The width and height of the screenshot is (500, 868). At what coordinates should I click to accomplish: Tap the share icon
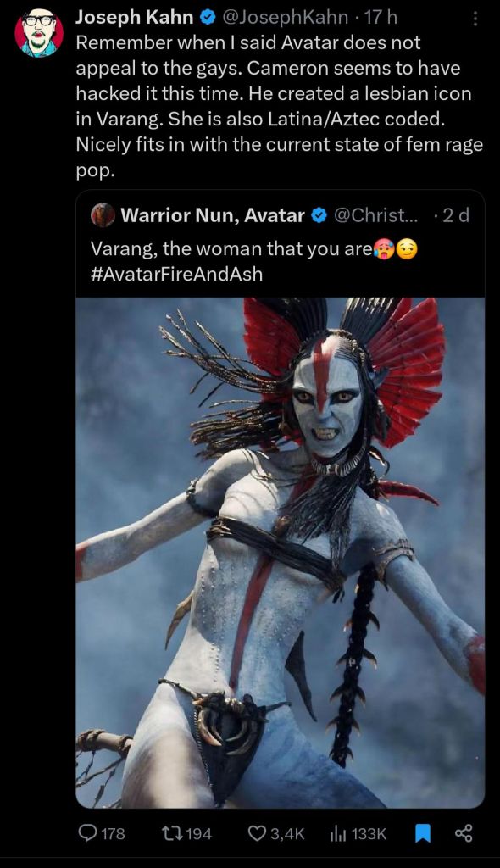coord(464,832)
